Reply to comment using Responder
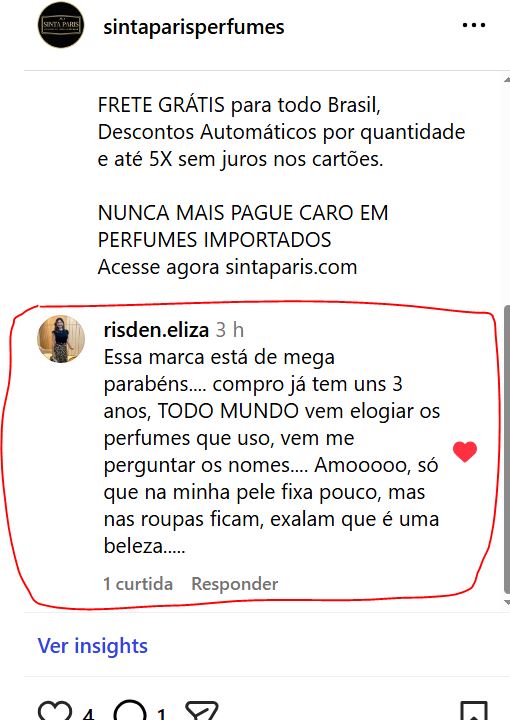 (x=235, y=584)
